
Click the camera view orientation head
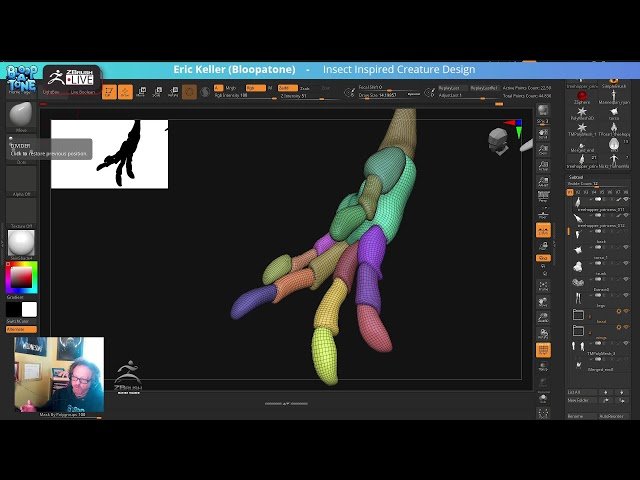(498, 142)
